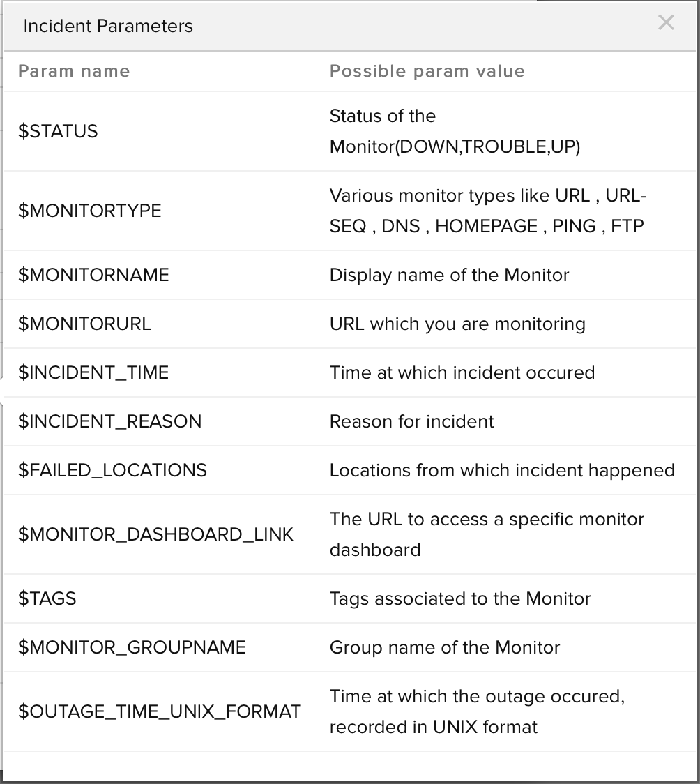
Task: Select the $MONITORTYPE parameter
Action: point(89,211)
